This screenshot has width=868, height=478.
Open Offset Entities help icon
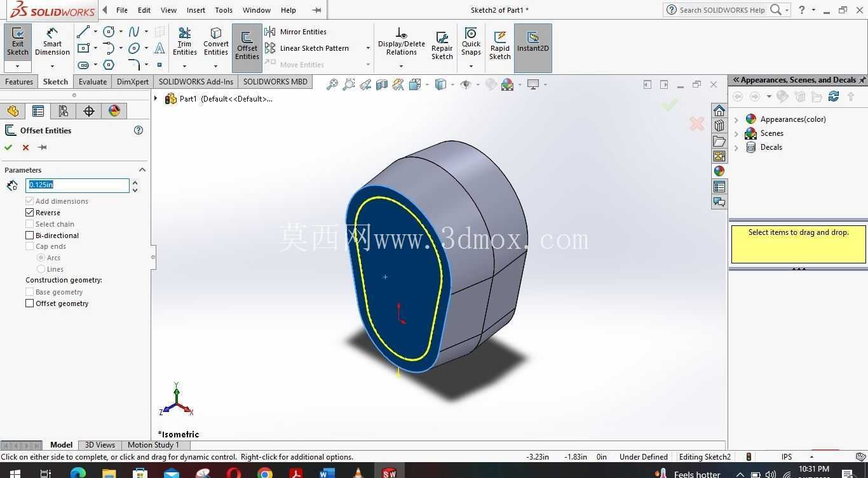tap(139, 130)
